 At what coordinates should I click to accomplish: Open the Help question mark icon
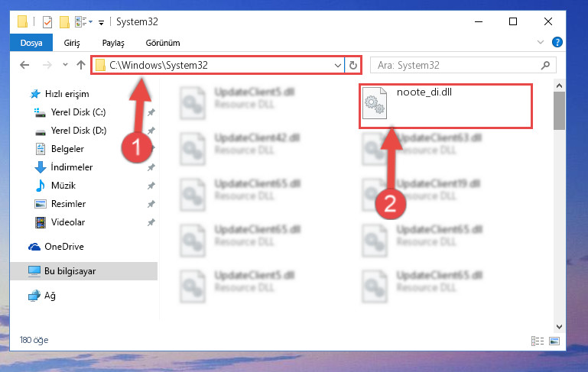[557, 42]
